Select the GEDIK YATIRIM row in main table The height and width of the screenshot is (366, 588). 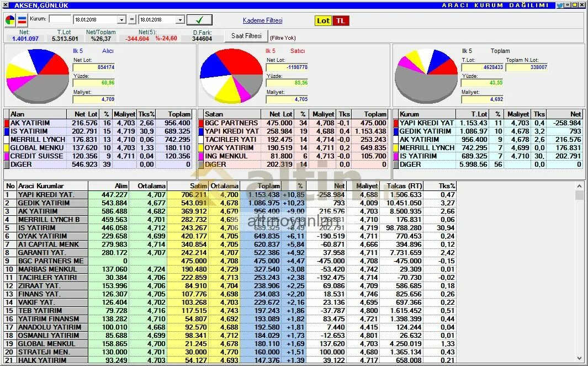click(x=230, y=203)
